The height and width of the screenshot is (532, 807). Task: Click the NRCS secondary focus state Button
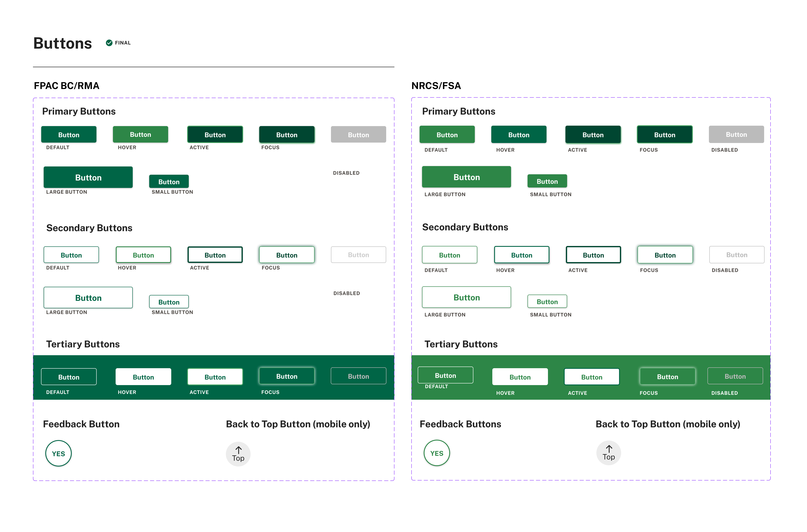pyautogui.click(x=665, y=255)
